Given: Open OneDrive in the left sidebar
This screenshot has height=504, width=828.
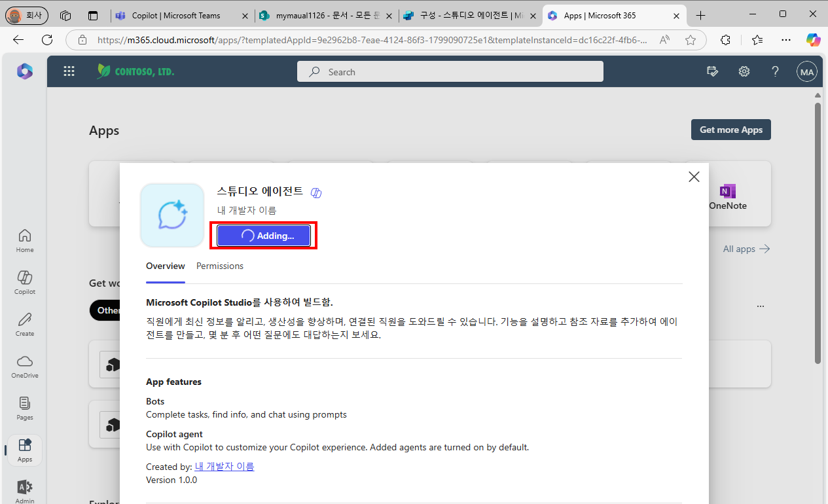Looking at the screenshot, I should pos(25,366).
